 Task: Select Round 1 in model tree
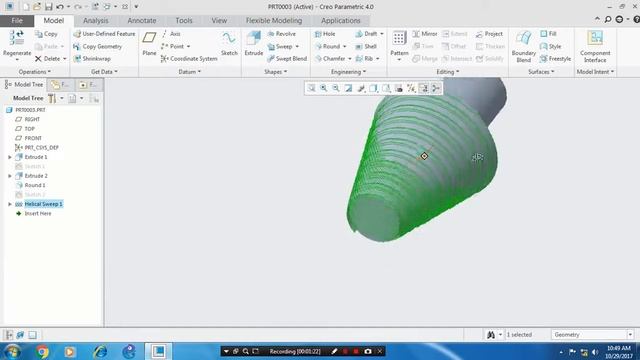coord(34,185)
